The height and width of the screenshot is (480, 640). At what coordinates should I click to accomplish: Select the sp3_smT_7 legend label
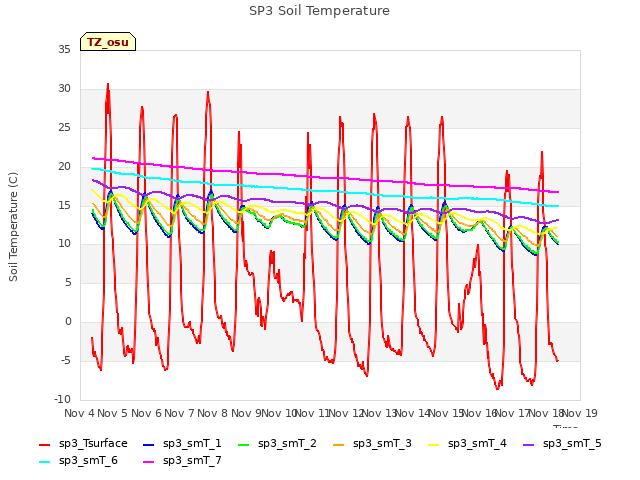pos(192,461)
